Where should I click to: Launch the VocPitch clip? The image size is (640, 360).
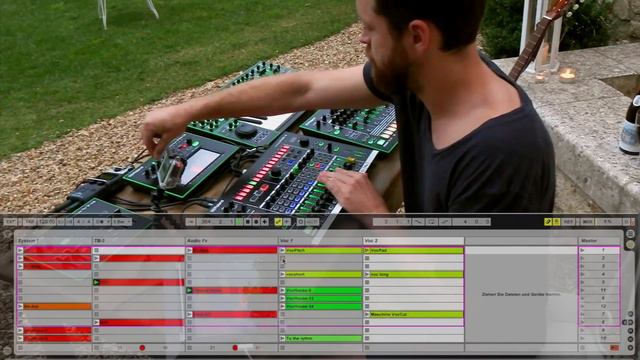click(282, 250)
